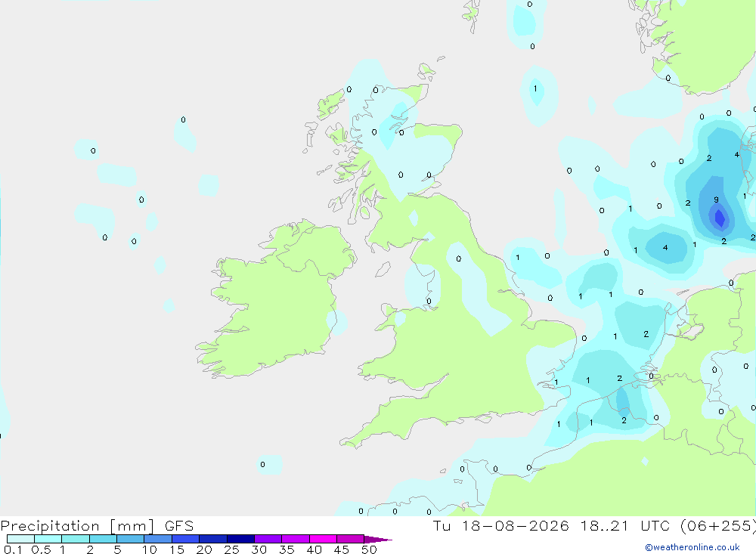Click the "35" legend scale label
Screen dimensions: 756x554
[287, 549]
